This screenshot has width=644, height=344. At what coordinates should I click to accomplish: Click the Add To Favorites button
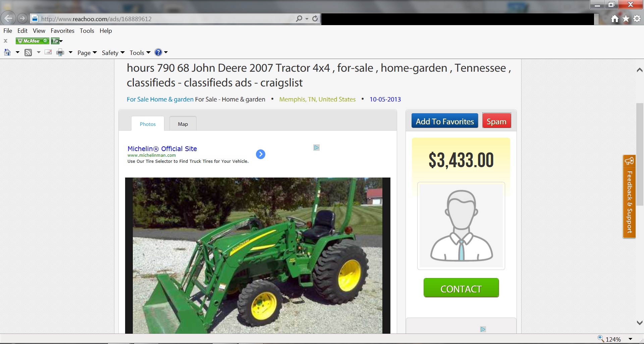tap(445, 121)
